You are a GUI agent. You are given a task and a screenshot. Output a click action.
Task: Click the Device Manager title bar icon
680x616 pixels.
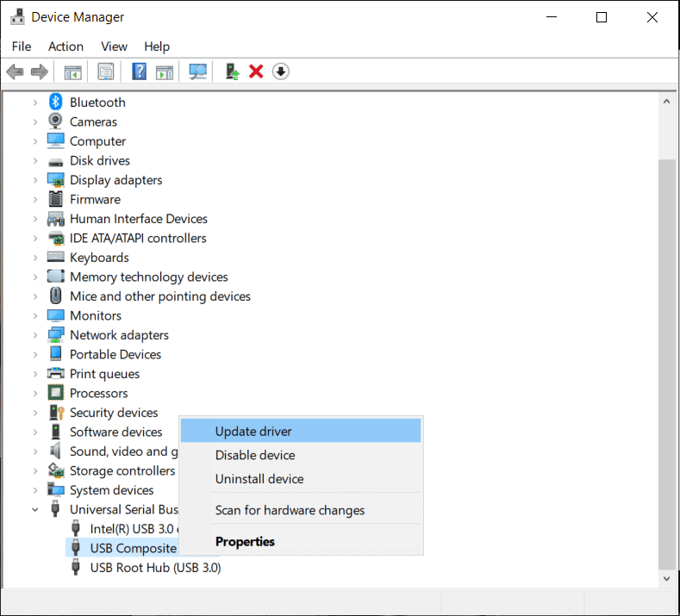coord(18,17)
